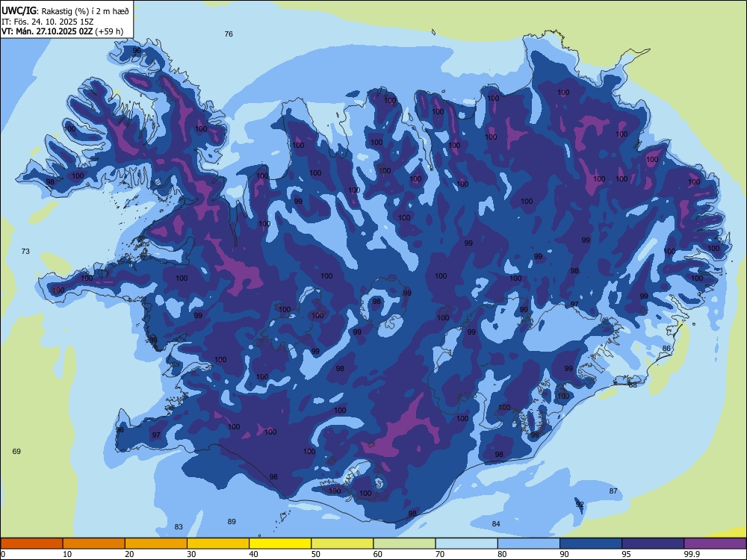Click the legend label '50'
Viewport: 747px width, 560px height.
[316, 554]
